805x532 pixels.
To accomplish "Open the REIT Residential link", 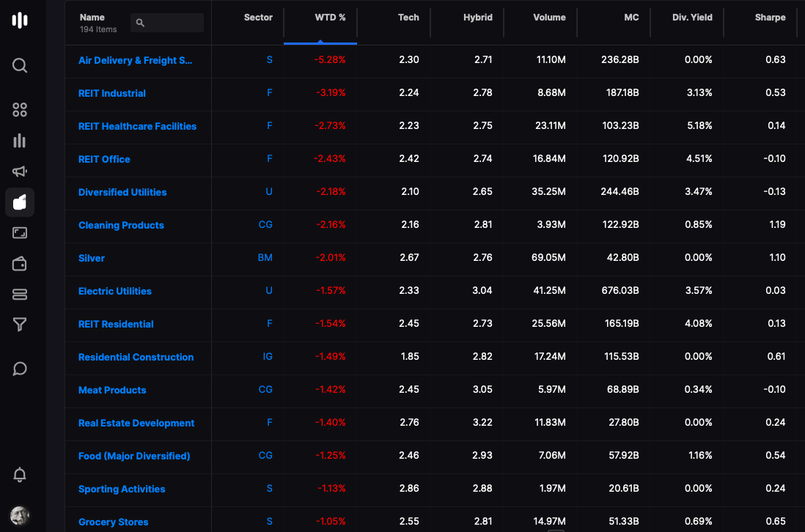I will pyautogui.click(x=116, y=324).
